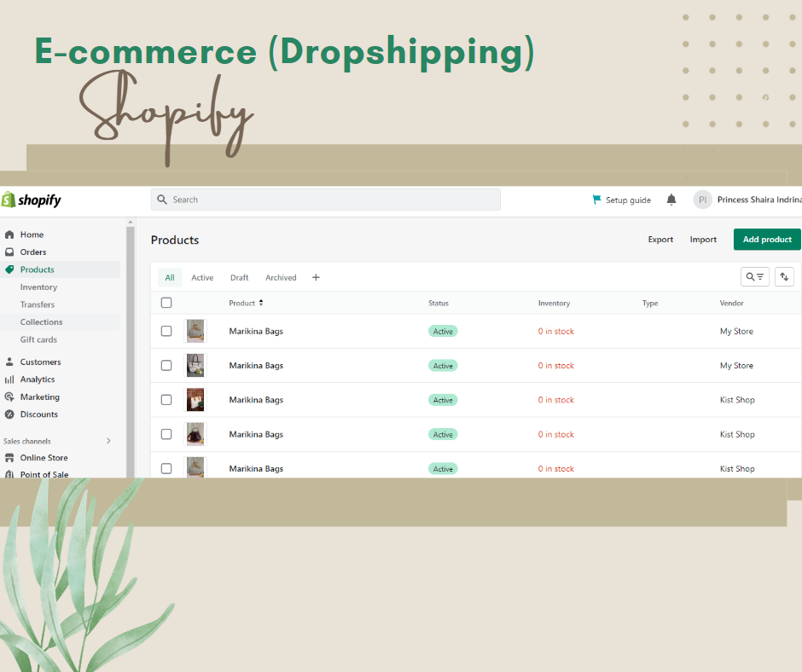The image size is (802, 672).
Task: Click the Point of Sale bag icon
Action: [9, 474]
